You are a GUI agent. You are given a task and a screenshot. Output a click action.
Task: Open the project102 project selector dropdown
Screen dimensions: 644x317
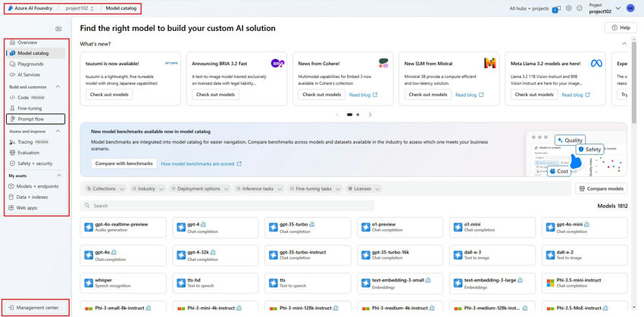tap(80, 8)
